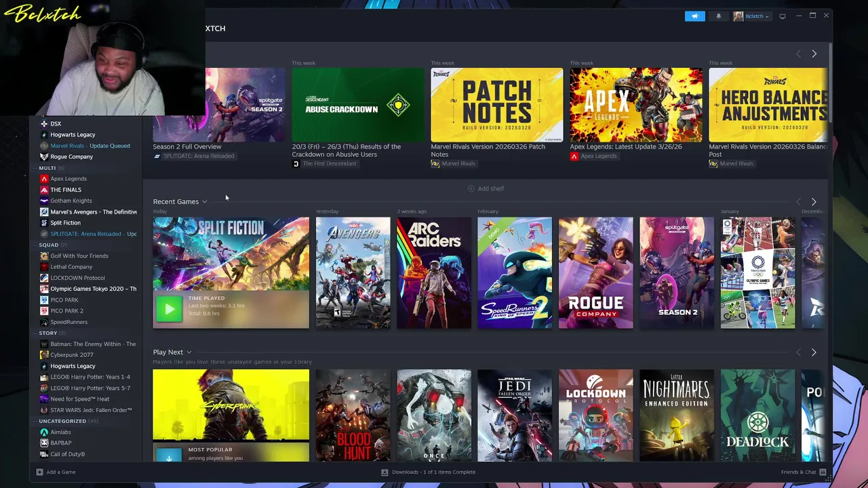Open Season 2 Full Overview news title
This screenshot has width=868, height=488.
pos(187,146)
